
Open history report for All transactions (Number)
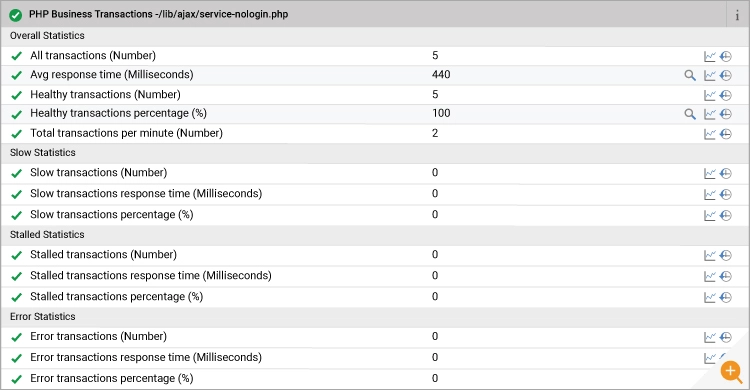[x=726, y=56]
